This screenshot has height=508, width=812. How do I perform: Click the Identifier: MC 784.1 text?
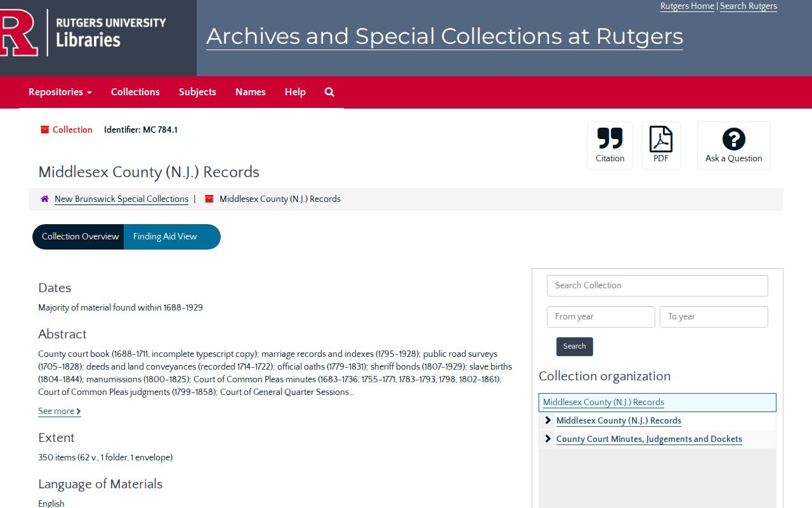[x=141, y=130]
